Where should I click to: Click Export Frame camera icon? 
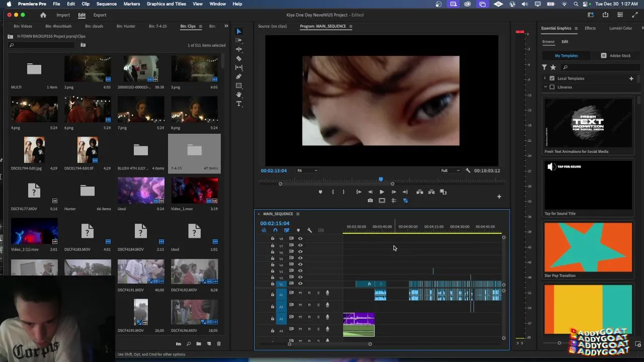pos(370,201)
